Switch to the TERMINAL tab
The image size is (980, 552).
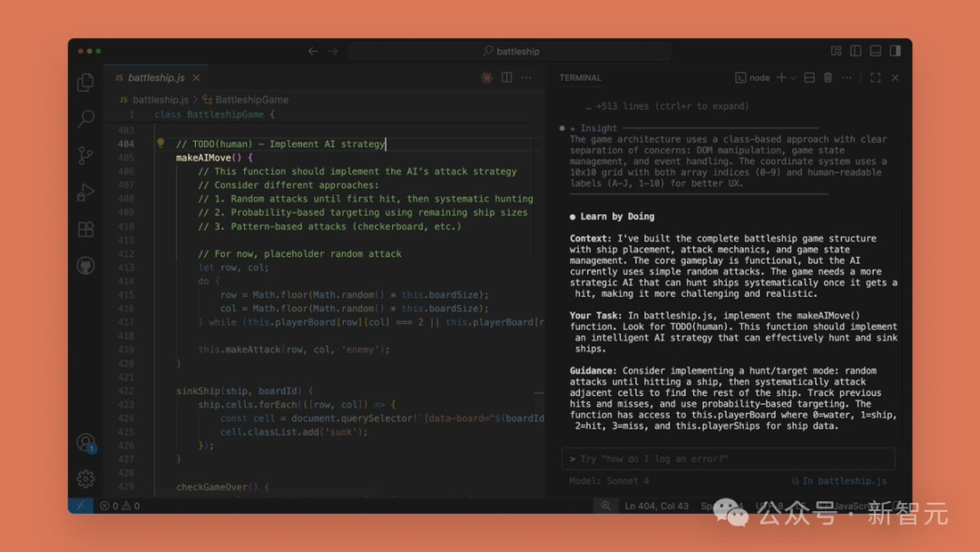(x=580, y=77)
